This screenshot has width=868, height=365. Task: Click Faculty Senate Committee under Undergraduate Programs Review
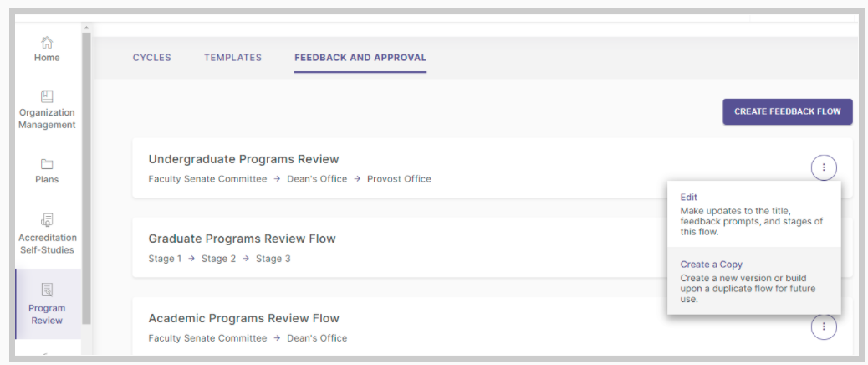[207, 179]
